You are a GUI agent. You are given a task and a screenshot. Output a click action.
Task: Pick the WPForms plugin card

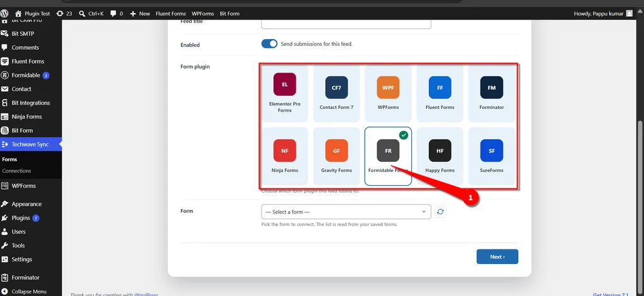[x=387, y=94]
